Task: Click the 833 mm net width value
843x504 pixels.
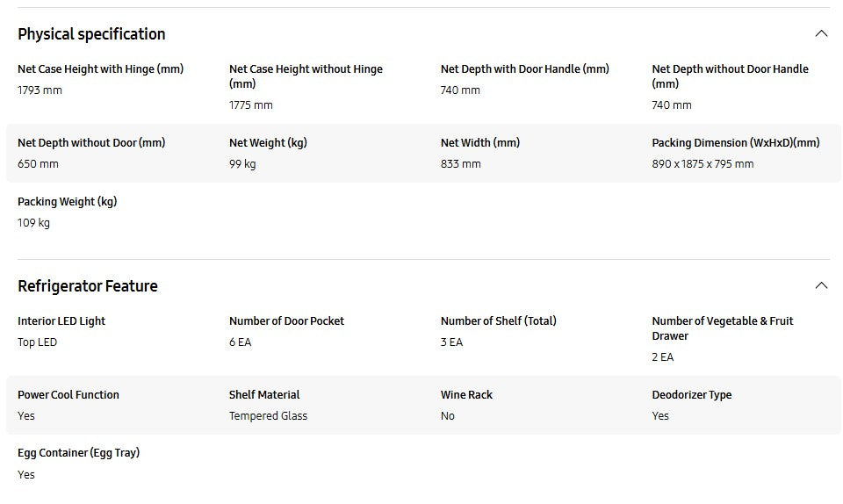Action: [461, 164]
